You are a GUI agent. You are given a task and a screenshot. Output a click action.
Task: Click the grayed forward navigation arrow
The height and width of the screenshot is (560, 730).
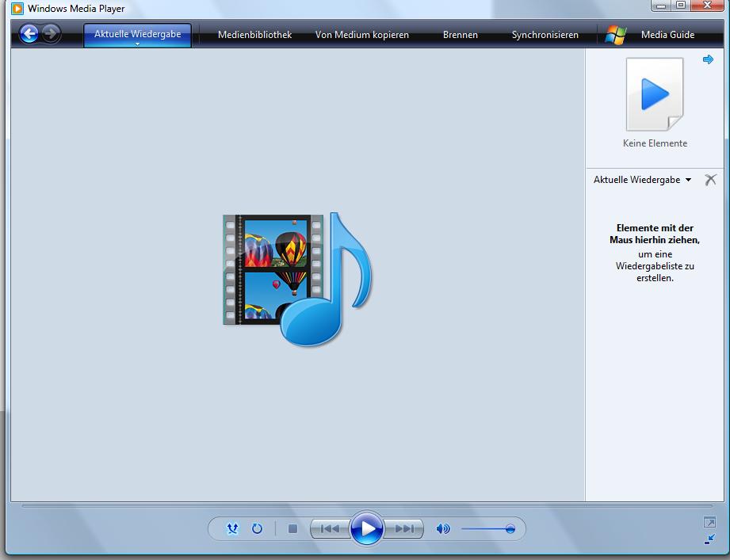point(51,33)
